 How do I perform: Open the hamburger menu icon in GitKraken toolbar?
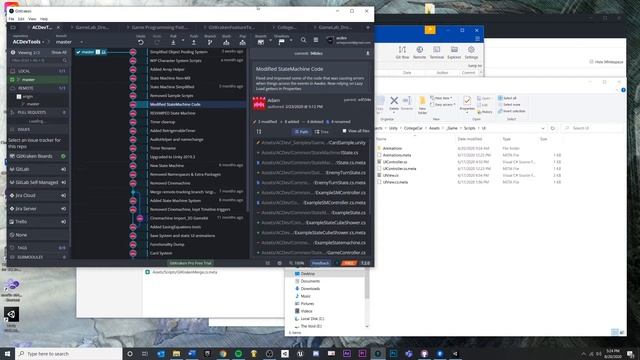click(x=316, y=40)
